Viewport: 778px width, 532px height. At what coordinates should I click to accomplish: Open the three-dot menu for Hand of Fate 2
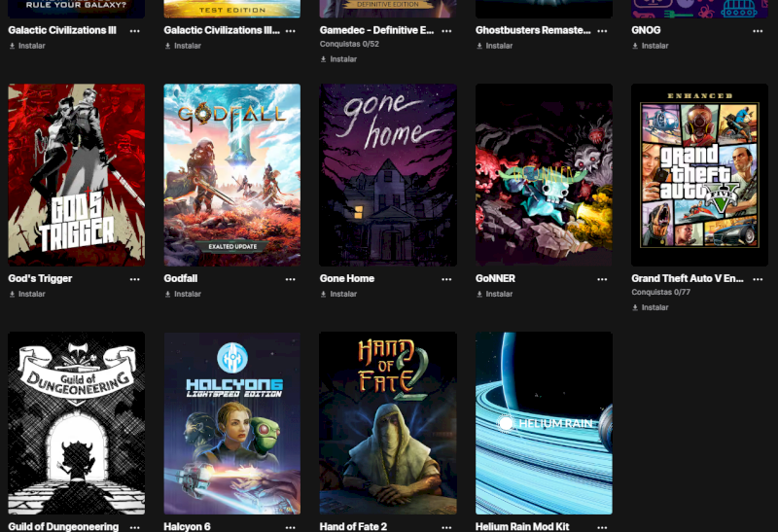point(446,527)
